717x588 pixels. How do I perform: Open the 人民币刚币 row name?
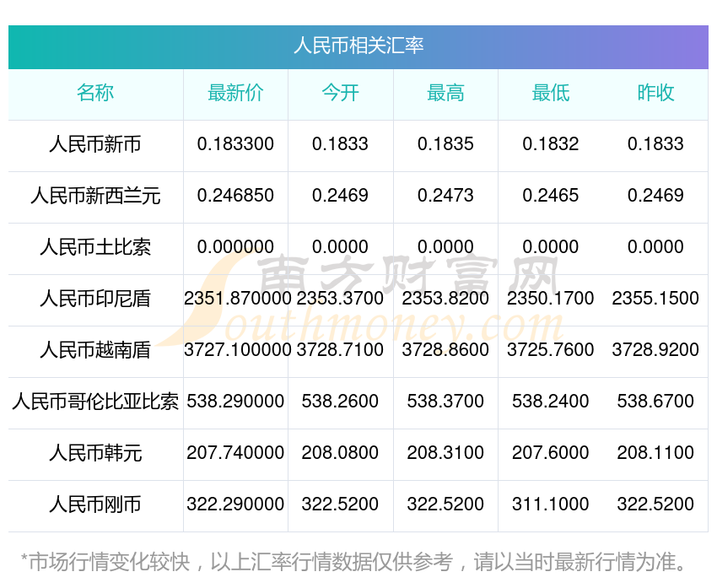(95, 504)
